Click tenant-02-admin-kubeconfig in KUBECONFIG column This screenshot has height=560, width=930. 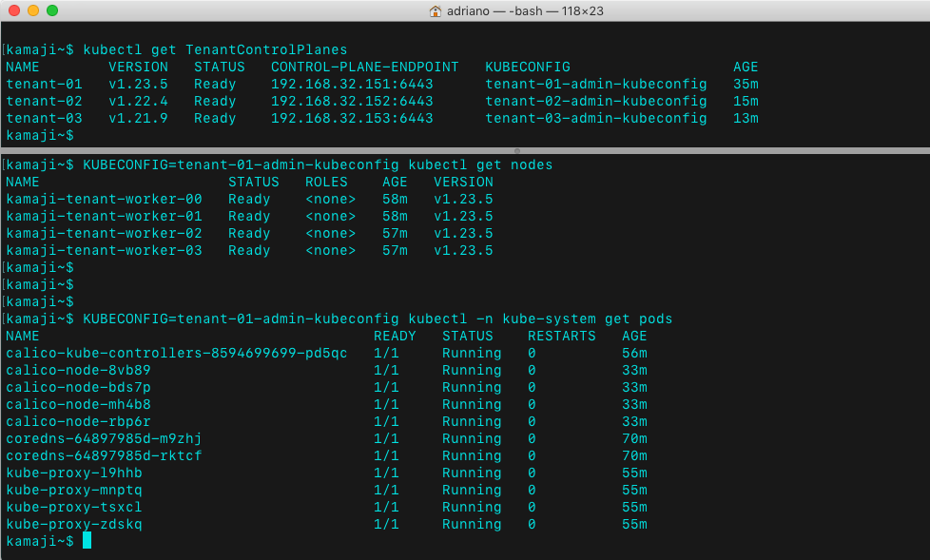595,102
